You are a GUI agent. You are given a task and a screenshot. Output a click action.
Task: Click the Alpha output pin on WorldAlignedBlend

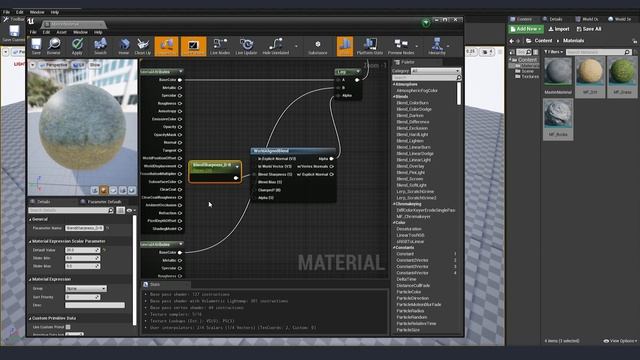[x=331, y=159]
